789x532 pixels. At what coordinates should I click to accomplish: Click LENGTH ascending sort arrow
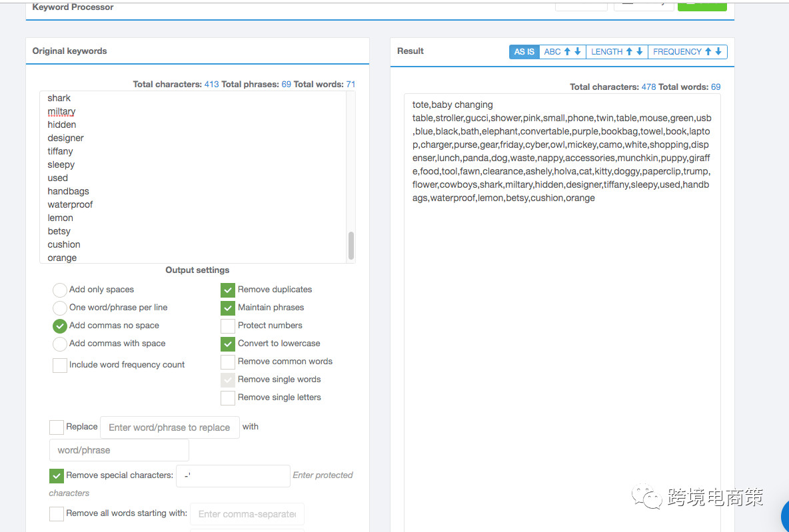point(629,51)
